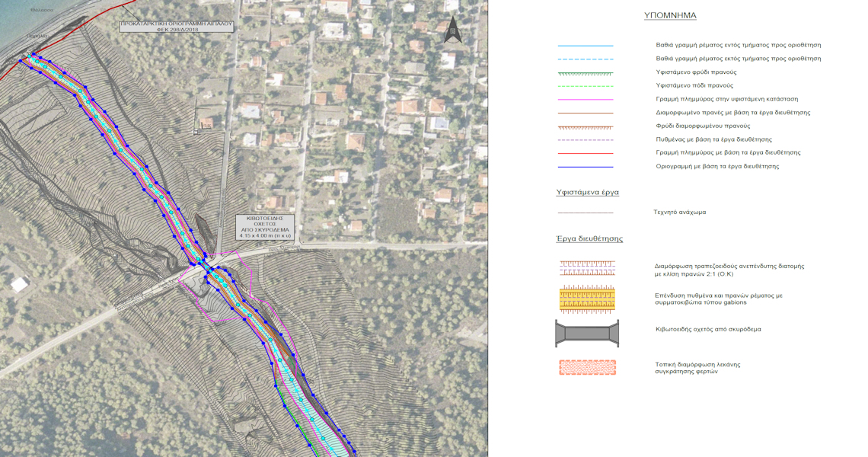Image resolution: width=868 pixels, height=457 pixels.
Task: Click the dashed purple line beside 'Πυθμένας'
Action: pos(586,140)
